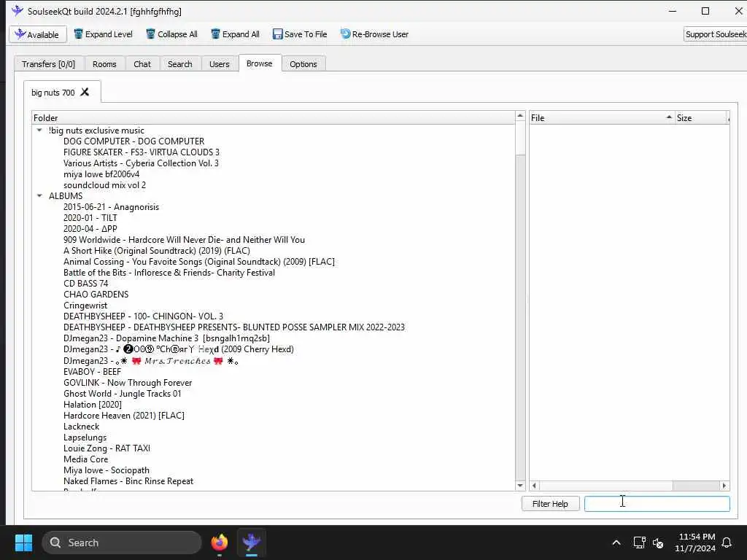This screenshot has width=747, height=560.
Task: Click the Windows taskbar Search box
Action: coord(122,542)
